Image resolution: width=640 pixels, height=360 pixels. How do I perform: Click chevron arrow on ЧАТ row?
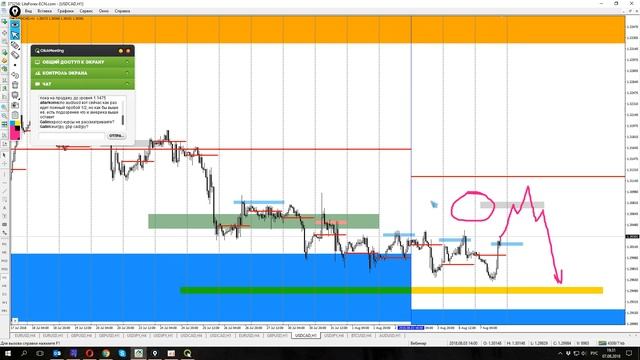click(127, 84)
